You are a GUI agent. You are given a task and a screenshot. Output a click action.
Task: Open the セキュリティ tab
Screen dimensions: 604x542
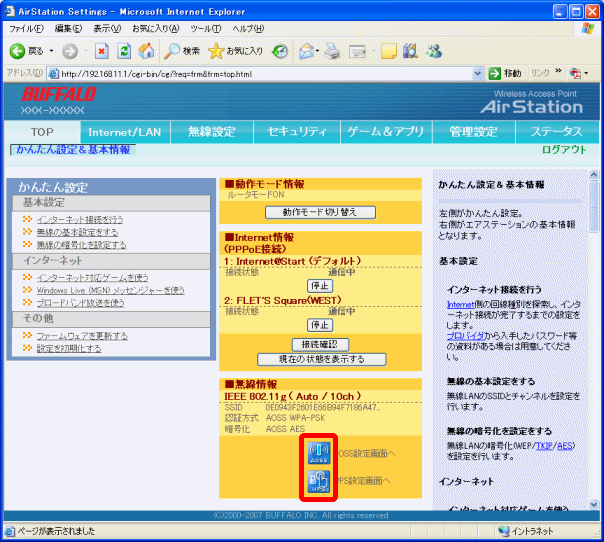pos(296,132)
